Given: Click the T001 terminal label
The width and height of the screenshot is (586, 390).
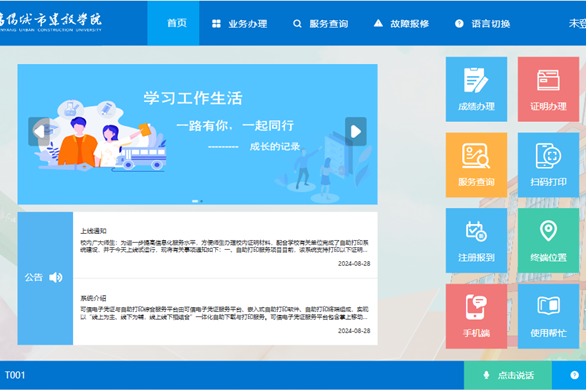Looking at the screenshot, I should click(x=15, y=375).
